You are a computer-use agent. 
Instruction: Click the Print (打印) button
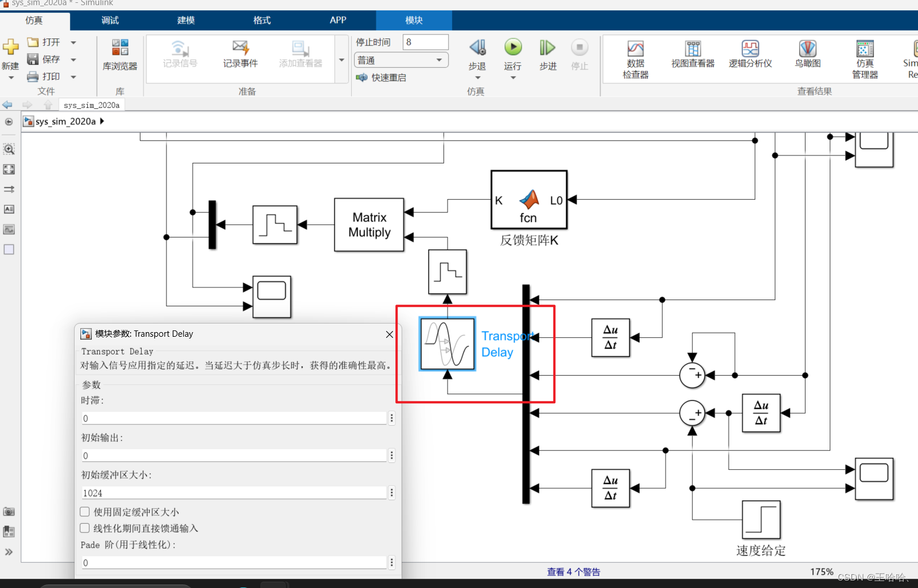pos(44,76)
